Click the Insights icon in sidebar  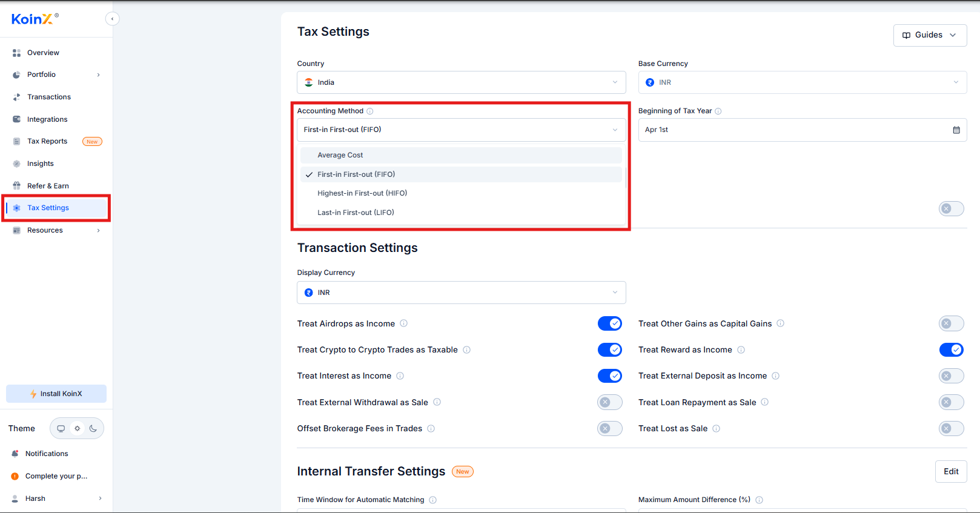tap(16, 164)
